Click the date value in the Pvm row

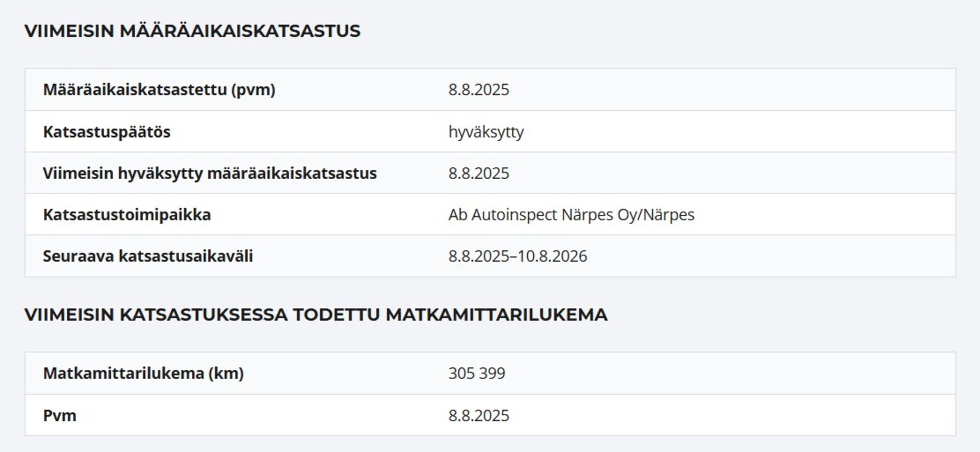(x=478, y=416)
